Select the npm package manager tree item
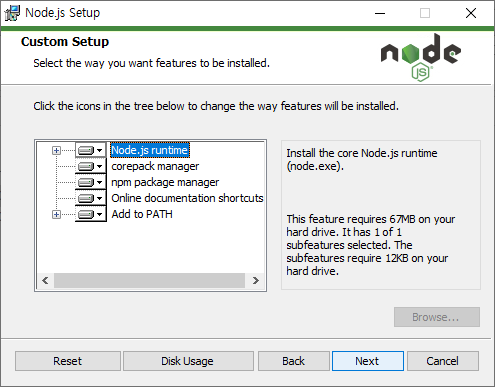Viewport: 495px width, 387px height. tap(165, 182)
